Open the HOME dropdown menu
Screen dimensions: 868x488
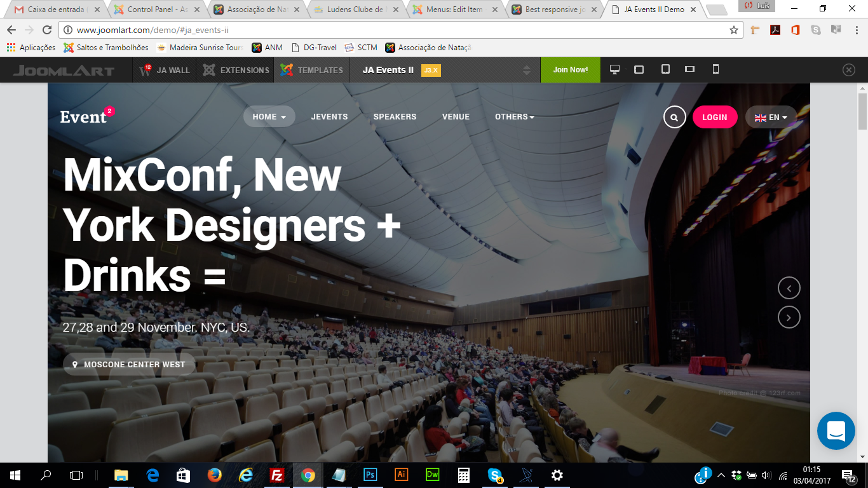(269, 117)
